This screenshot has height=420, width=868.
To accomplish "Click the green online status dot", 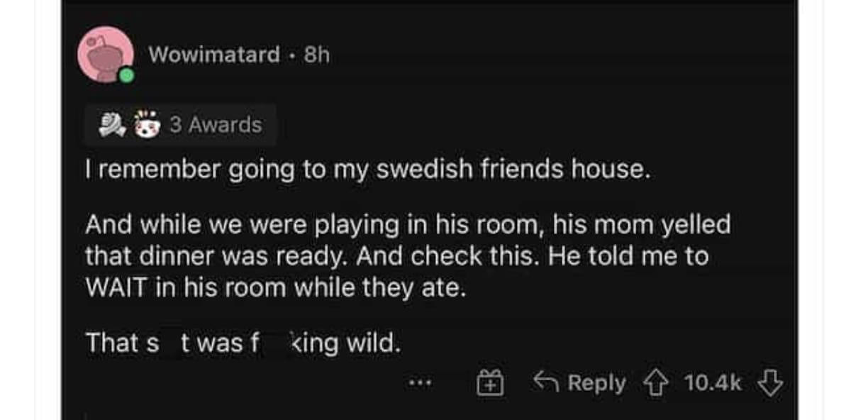I will [126, 75].
